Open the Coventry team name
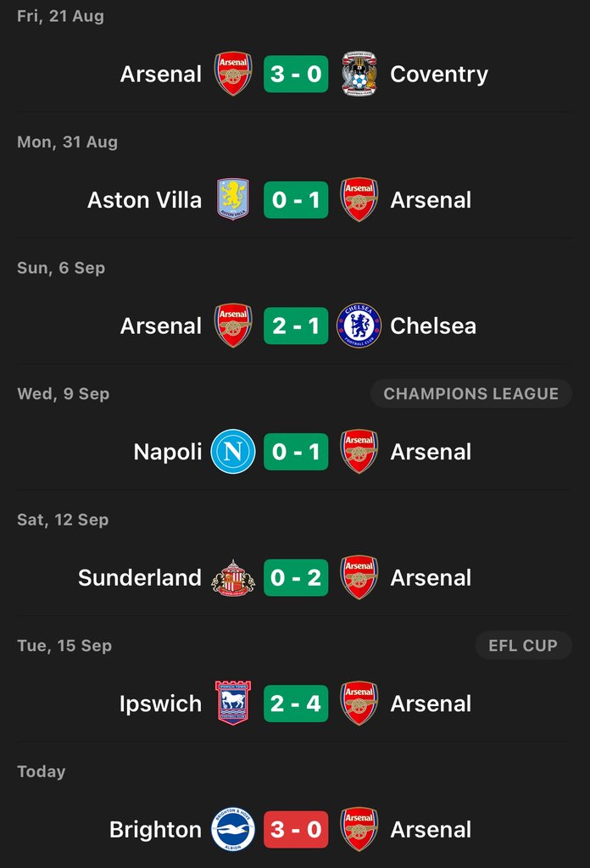Image resolution: width=590 pixels, height=868 pixels. 439,75
